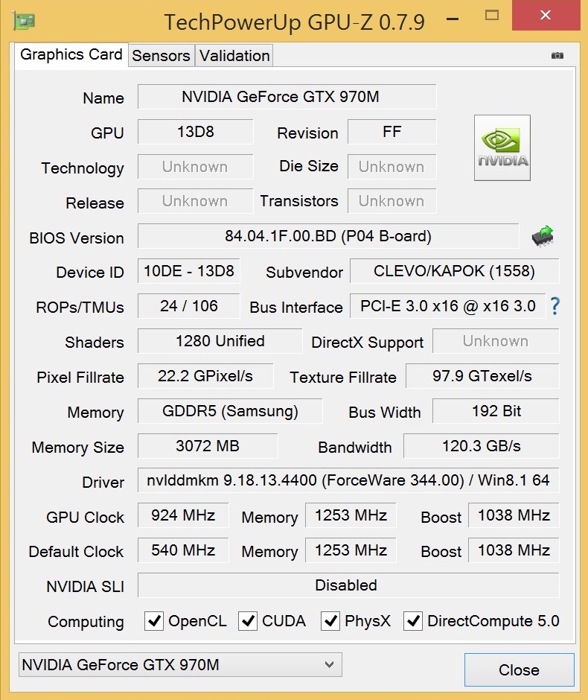Viewport: 588px width, 700px height.
Task: Close the window via title bar X
Action: pyautogui.click(x=546, y=15)
